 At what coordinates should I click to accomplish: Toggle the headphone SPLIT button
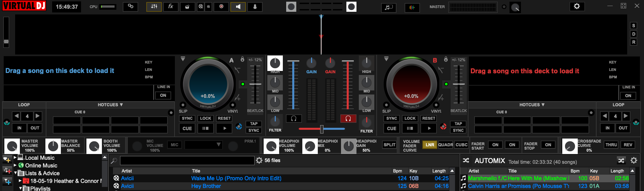pos(389,145)
